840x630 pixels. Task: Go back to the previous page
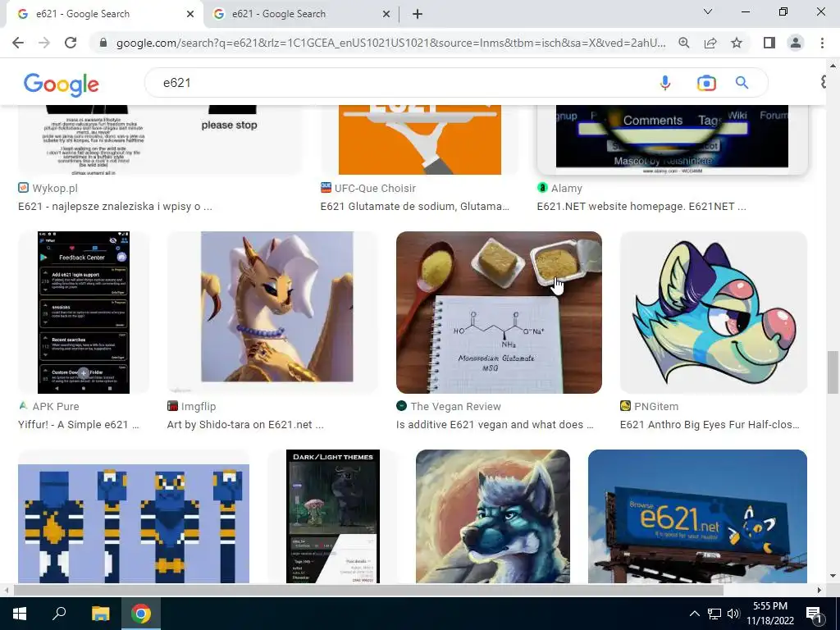pos(18,43)
